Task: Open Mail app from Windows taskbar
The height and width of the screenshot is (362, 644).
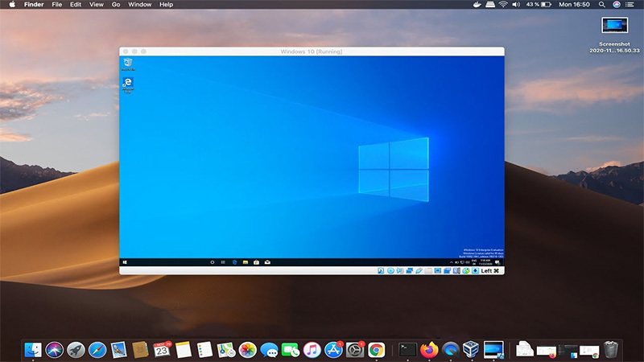Action: click(267, 262)
